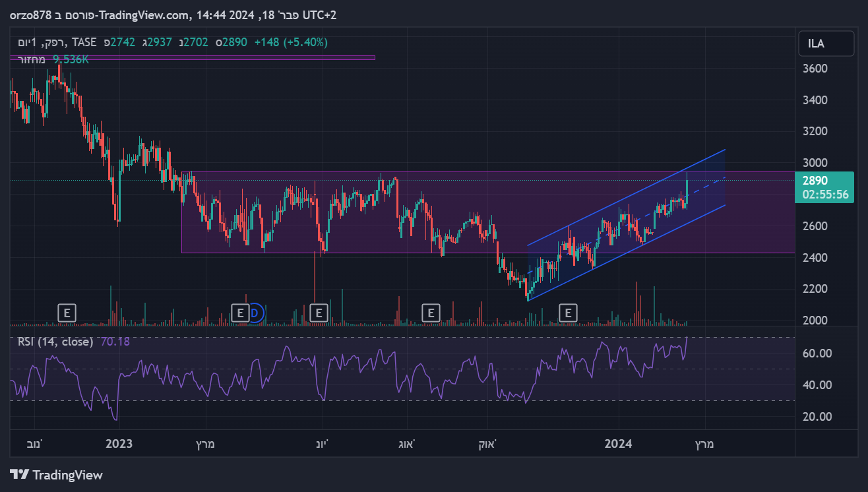Viewport: 868px width, 492px height.
Task: Click the earnings E marker right of the August label
Action: coord(431,313)
